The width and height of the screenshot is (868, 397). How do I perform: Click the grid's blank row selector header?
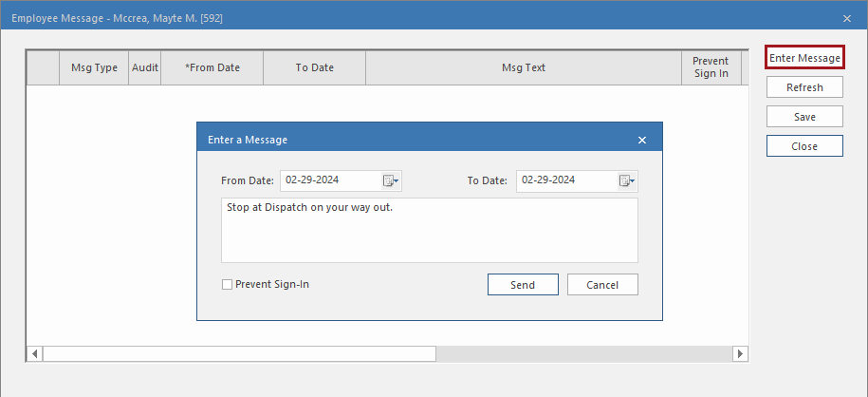tap(44, 67)
